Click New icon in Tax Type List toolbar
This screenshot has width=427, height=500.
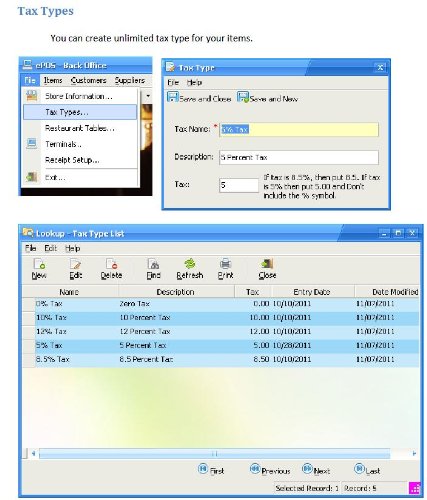point(39,269)
